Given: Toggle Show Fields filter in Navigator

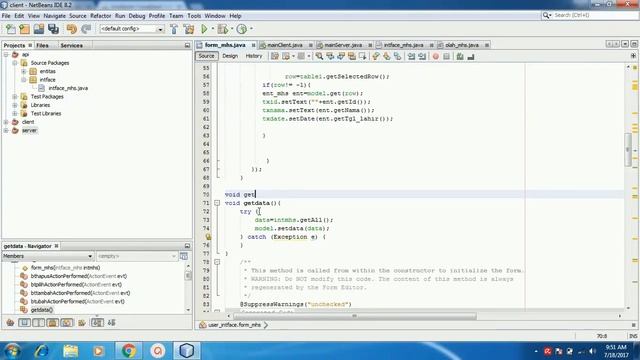Looking at the screenshot, I should click(24, 323).
